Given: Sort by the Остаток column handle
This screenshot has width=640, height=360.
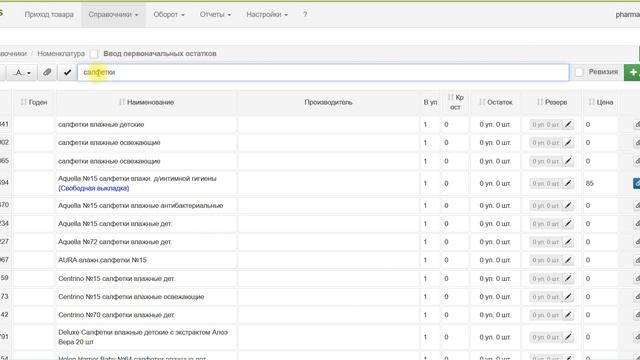Looking at the screenshot, I should click(x=482, y=102).
